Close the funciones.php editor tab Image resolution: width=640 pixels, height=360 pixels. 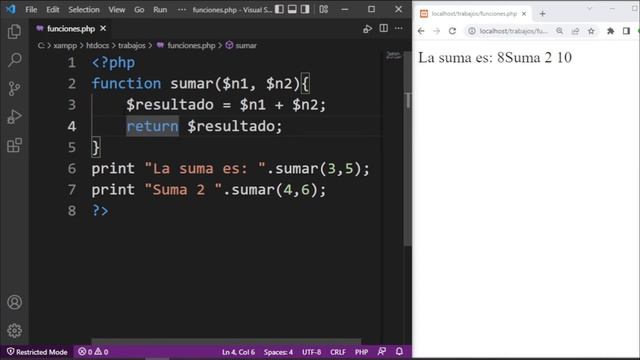[103, 29]
